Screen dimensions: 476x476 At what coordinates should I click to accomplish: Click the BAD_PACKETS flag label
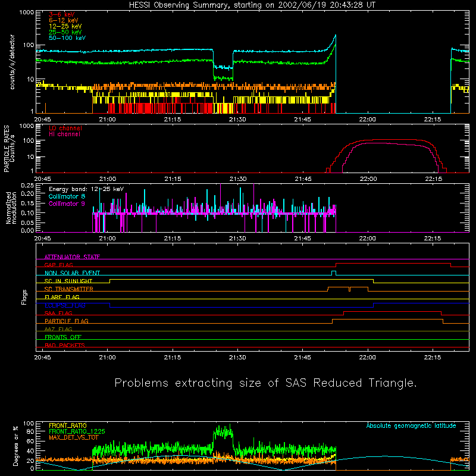coord(65,345)
